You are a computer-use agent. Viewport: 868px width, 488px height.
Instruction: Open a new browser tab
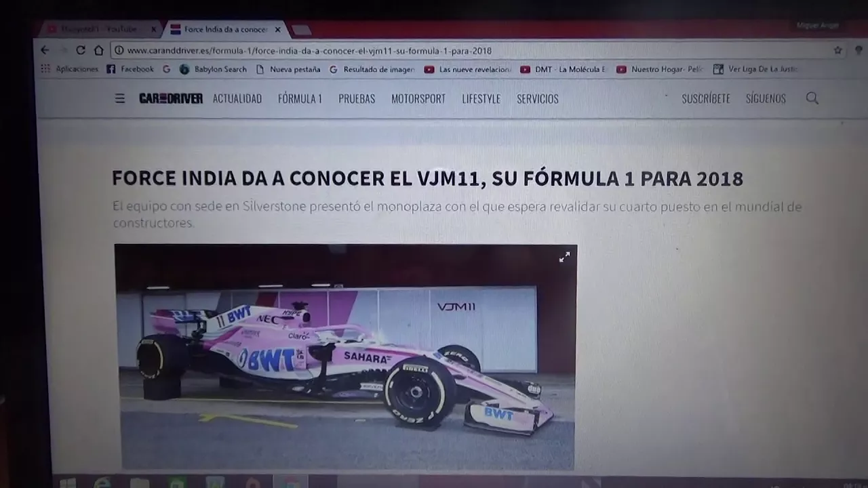click(301, 30)
